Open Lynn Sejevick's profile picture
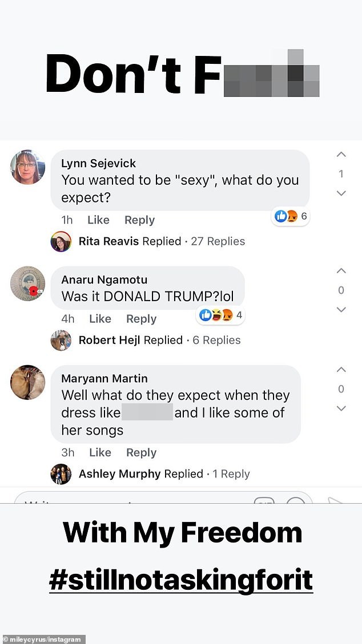362x644 pixels. pos(27,167)
